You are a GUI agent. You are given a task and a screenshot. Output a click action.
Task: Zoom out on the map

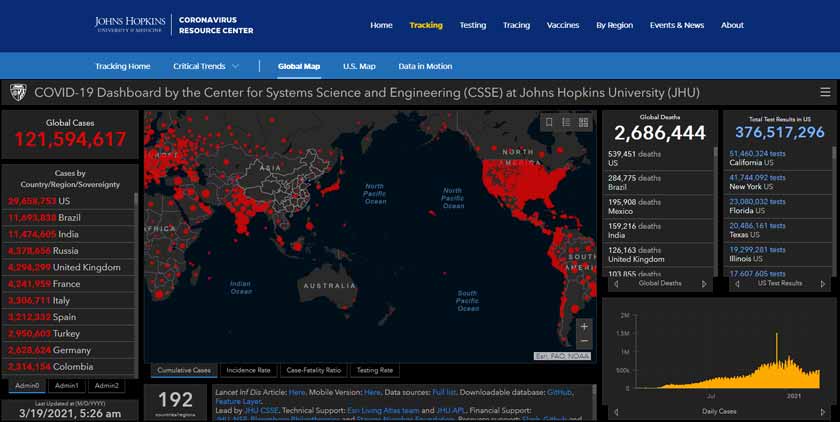coord(584,341)
